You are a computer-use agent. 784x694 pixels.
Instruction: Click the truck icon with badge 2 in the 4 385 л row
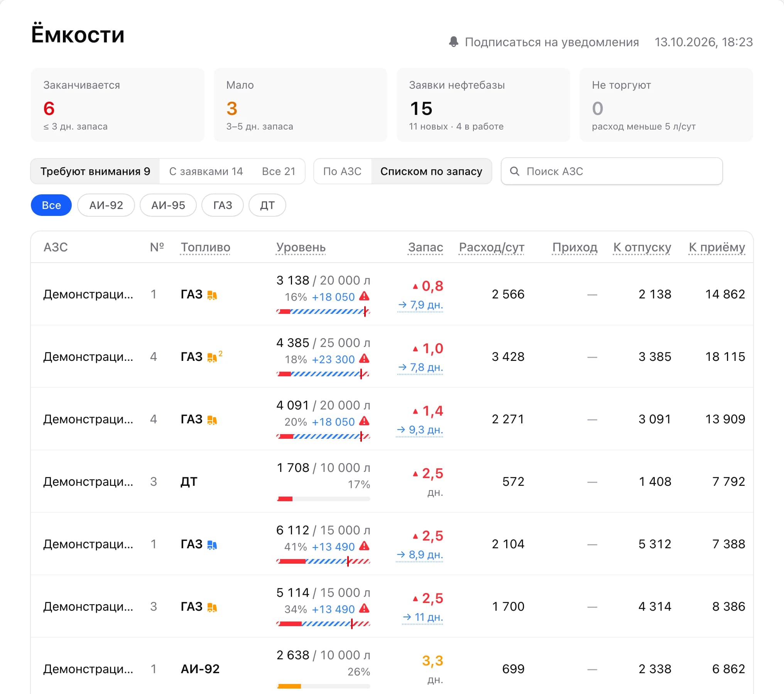(212, 357)
